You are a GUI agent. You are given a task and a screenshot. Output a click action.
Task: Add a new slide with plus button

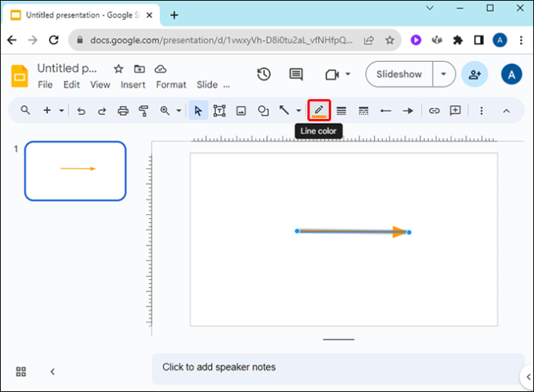[47, 111]
